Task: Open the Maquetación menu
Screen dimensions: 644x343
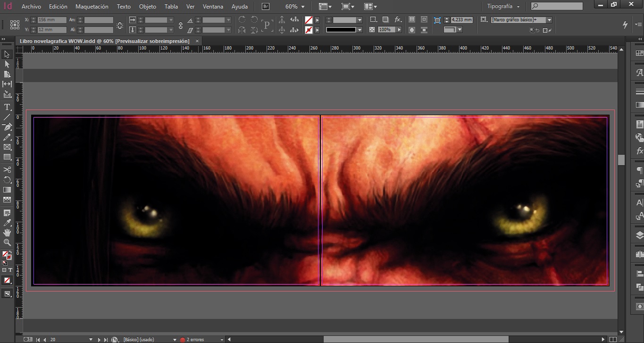Action: [x=92, y=7]
